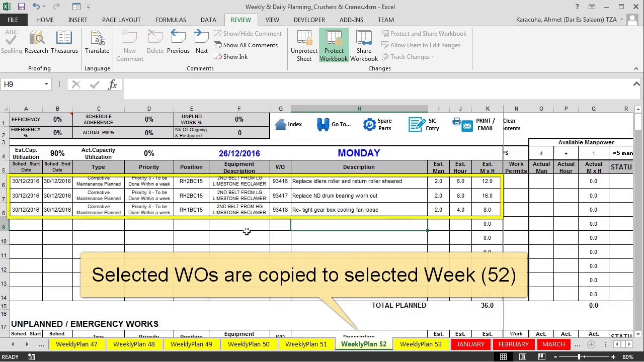
Task: Open the FORMULAS ribbon tab
Action: [171, 20]
